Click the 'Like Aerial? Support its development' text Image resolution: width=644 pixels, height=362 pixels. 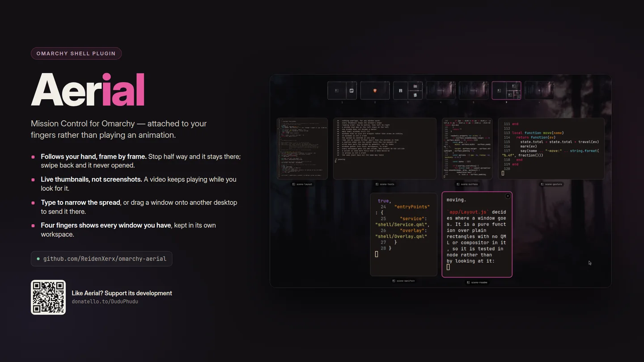pos(122,293)
